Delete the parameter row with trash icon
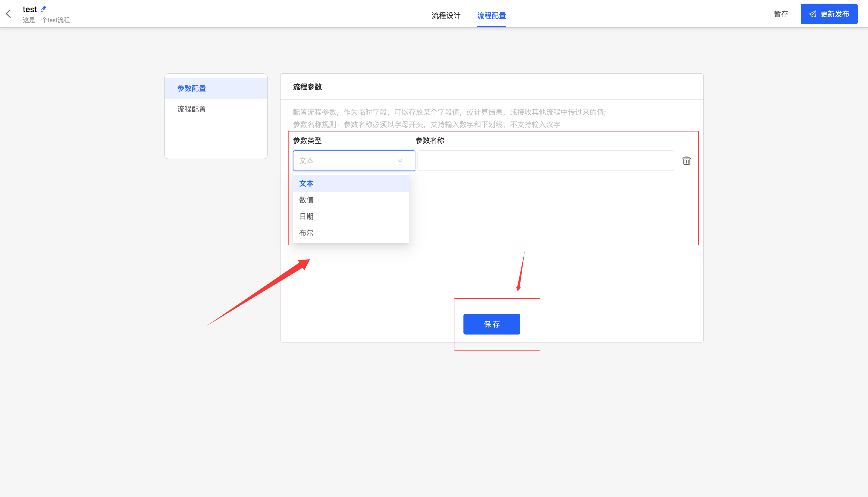 coord(686,161)
